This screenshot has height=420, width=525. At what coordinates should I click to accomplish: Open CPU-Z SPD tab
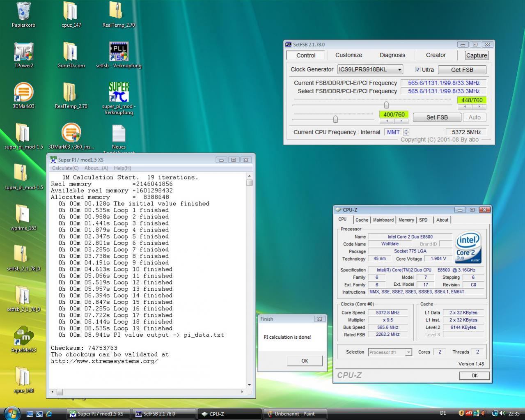423,220
